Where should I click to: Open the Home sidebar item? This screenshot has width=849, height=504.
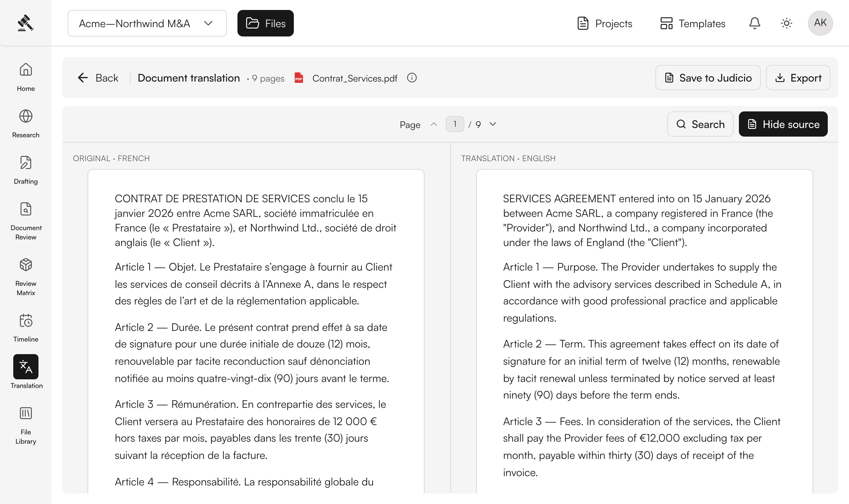(26, 78)
